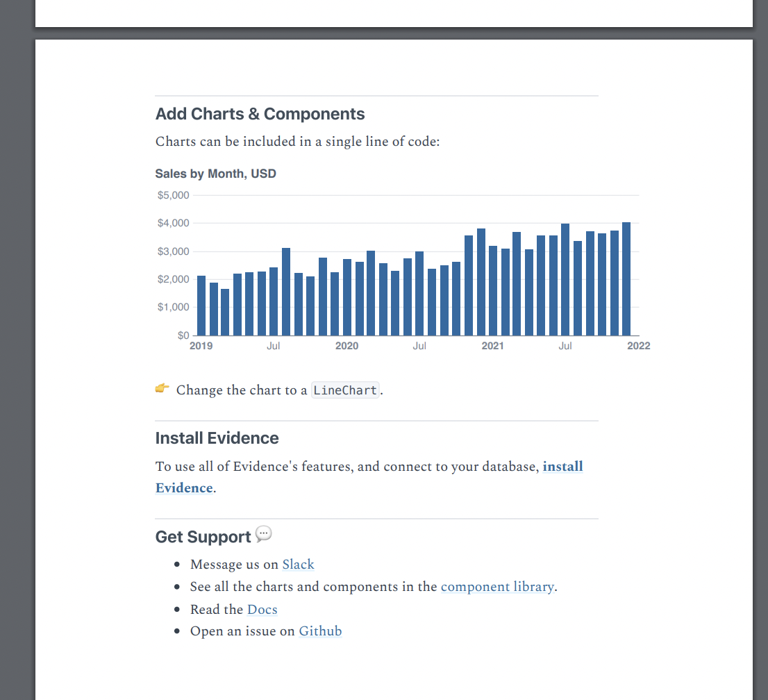Image resolution: width=768 pixels, height=700 pixels.
Task: Click the bullet point before Read the Docs
Action: point(178,609)
